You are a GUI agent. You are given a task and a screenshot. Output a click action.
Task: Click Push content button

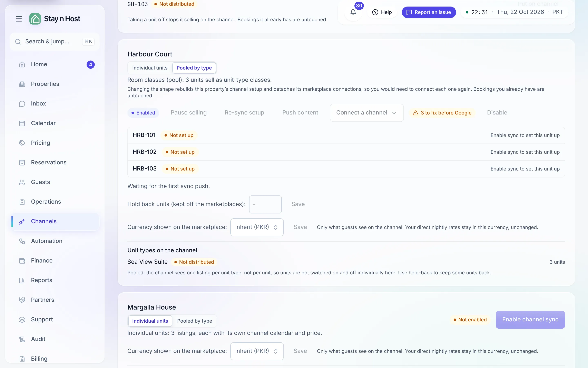click(x=300, y=113)
